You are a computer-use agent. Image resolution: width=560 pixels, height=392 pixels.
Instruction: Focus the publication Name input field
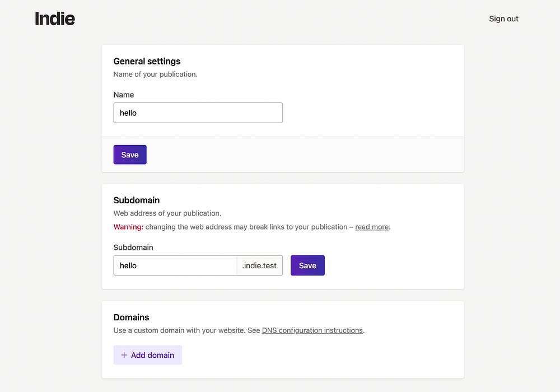[198, 113]
